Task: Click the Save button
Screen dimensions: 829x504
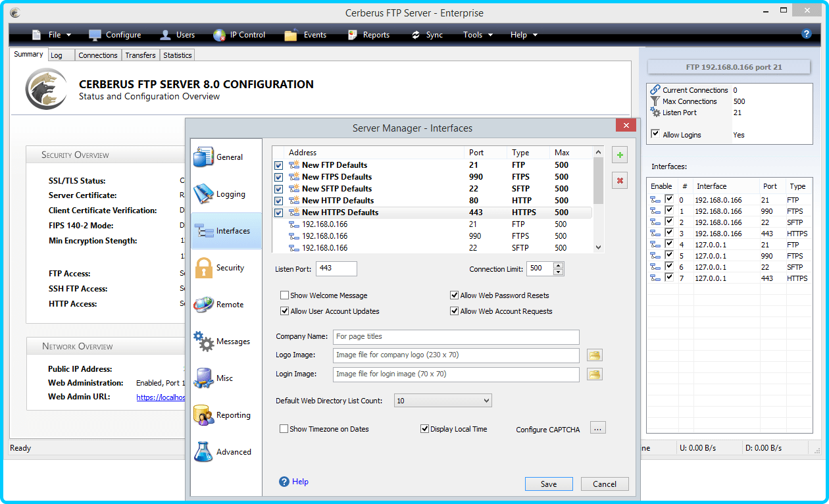Action: [549, 484]
